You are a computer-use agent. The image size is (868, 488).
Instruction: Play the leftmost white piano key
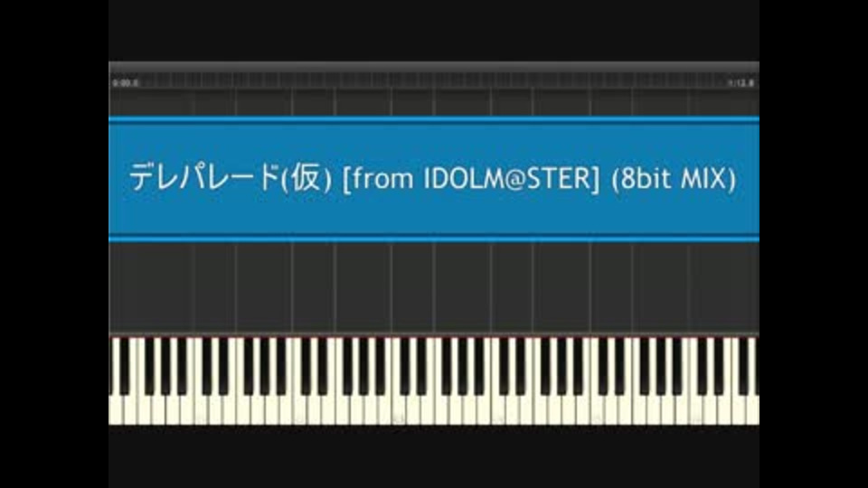pyautogui.click(x=116, y=410)
